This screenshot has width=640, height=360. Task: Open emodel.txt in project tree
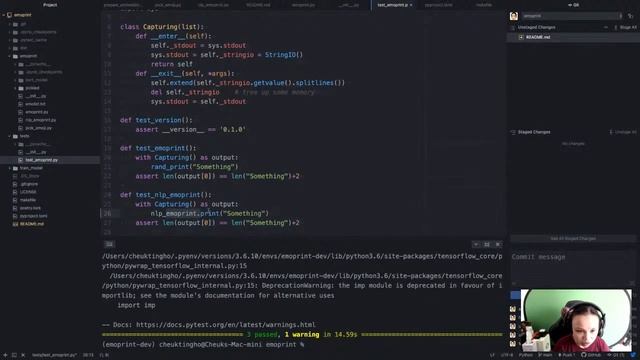(x=35, y=104)
